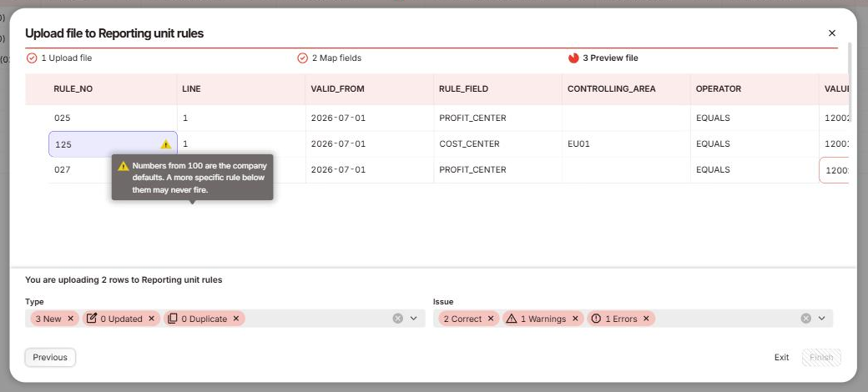This screenshot has width=868, height=392.
Task: Click the company defaults warning tooltip
Action: (x=193, y=178)
